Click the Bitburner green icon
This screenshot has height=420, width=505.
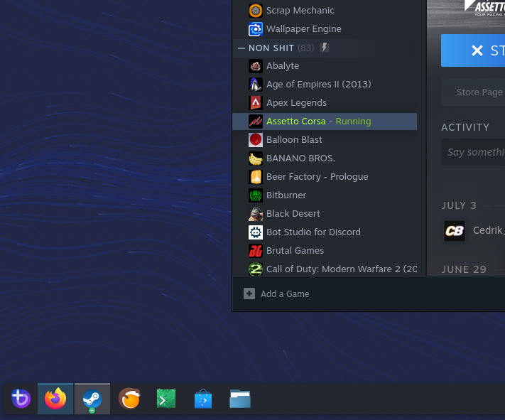point(256,195)
